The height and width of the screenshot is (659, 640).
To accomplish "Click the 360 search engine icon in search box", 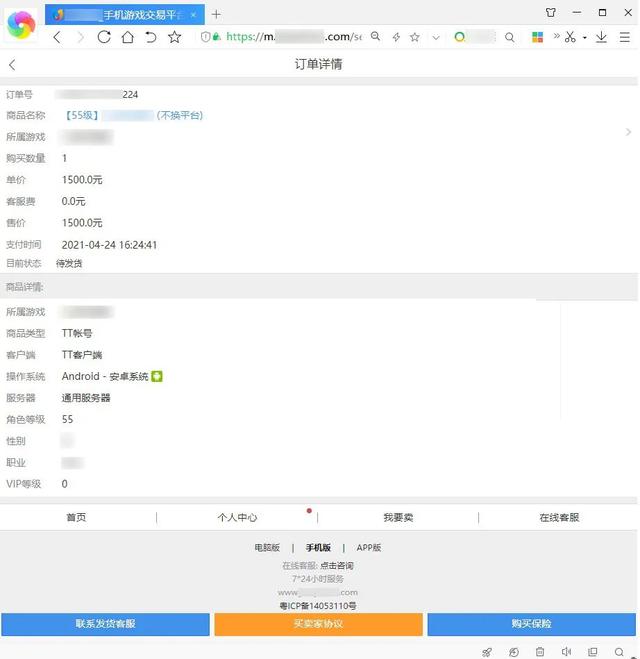I will click(459, 37).
